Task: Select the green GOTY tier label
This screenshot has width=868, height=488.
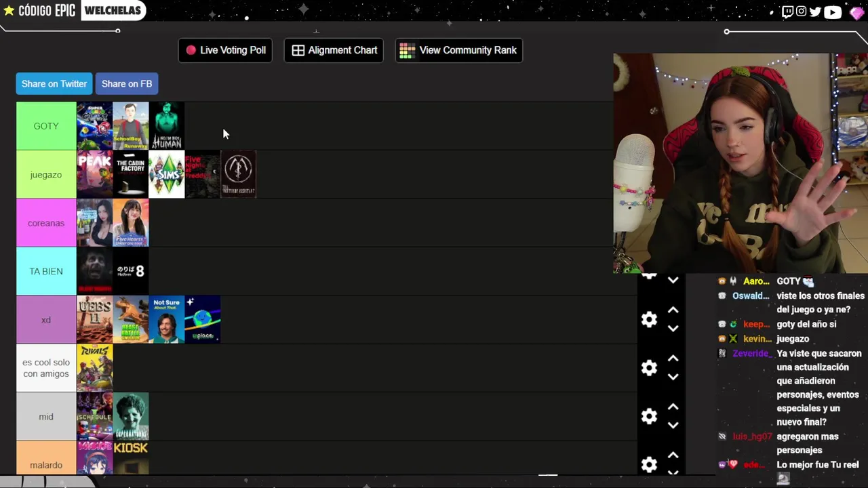Action: 46,126
